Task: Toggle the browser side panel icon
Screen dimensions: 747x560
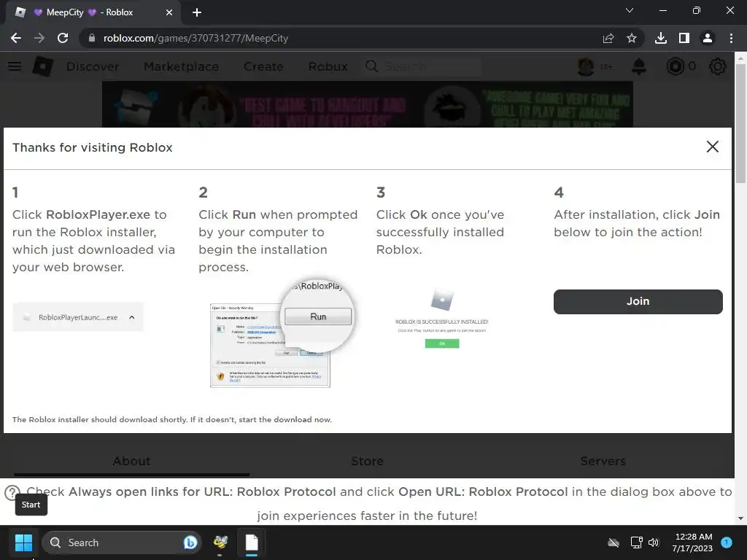Action: coord(684,38)
